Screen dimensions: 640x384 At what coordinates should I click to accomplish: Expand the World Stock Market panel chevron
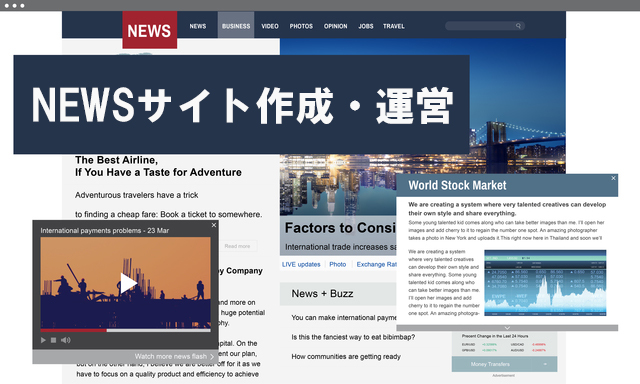[507, 328]
